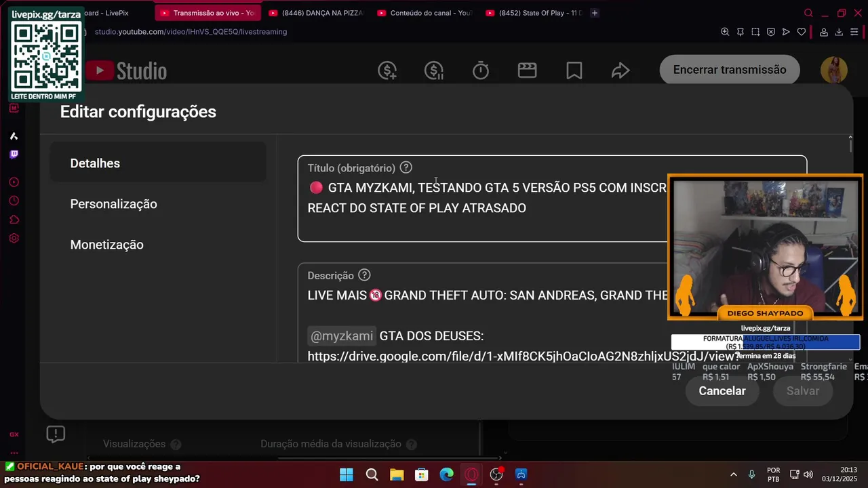Click the YouTube Studio logo
868x488 pixels.
pyautogui.click(x=126, y=70)
